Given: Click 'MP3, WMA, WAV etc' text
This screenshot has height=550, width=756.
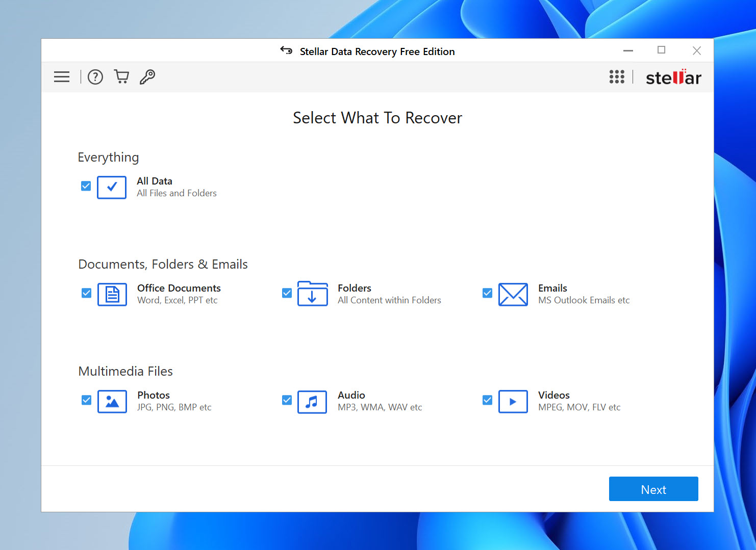Looking at the screenshot, I should 380,407.
